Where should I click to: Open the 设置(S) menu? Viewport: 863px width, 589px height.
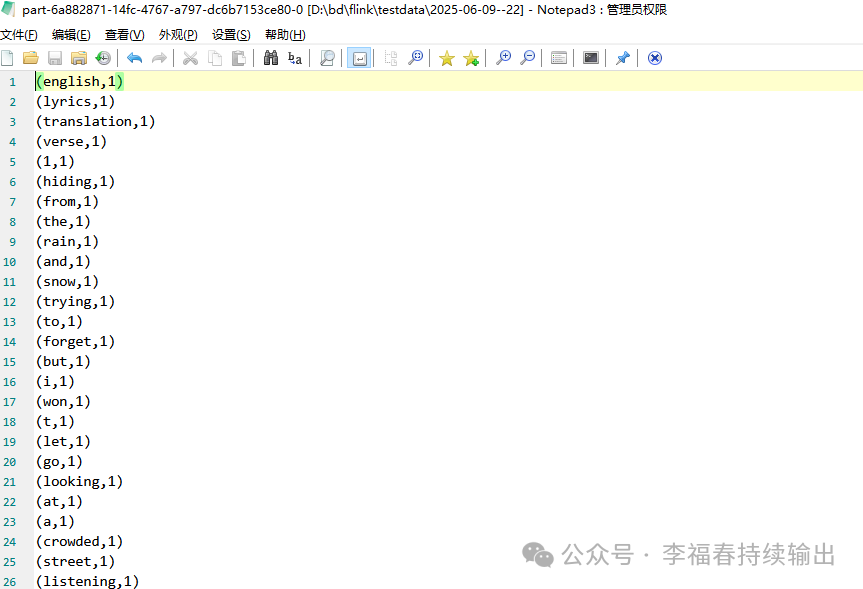231,35
